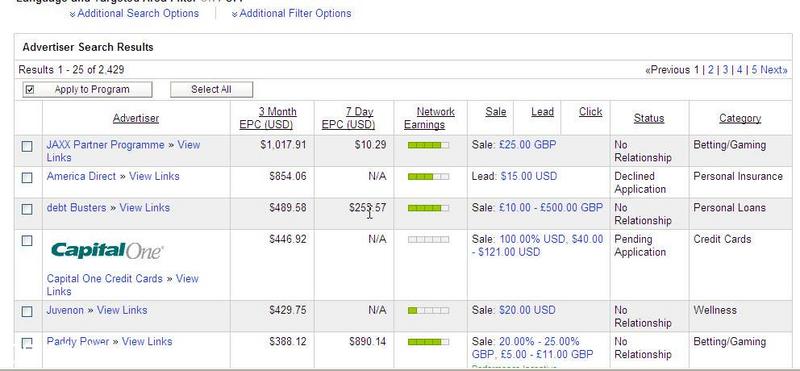Open the debt Busters advertiser link
The image size is (800, 371).
(x=77, y=208)
